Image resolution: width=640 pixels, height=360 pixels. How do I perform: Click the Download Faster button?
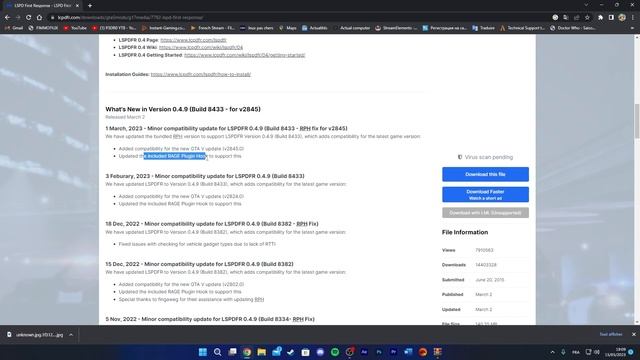click(485, 194)
